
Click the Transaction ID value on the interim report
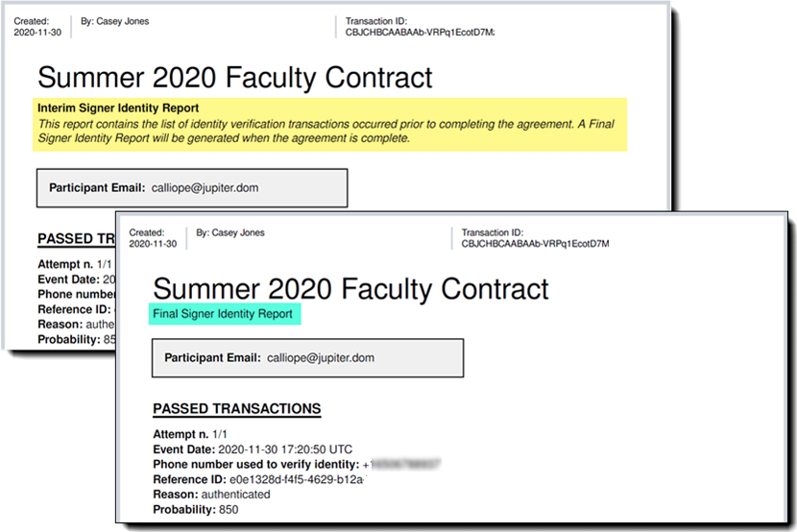point(420,33)
